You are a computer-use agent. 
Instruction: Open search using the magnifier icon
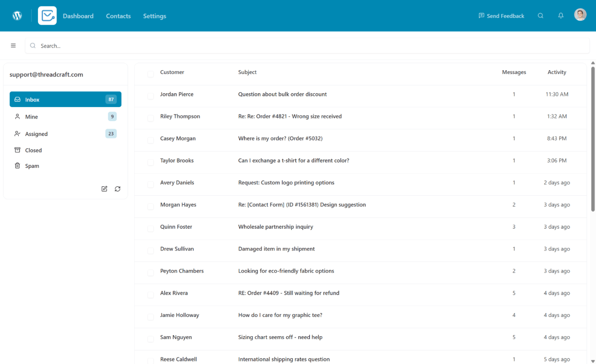(x=540, y=16)
